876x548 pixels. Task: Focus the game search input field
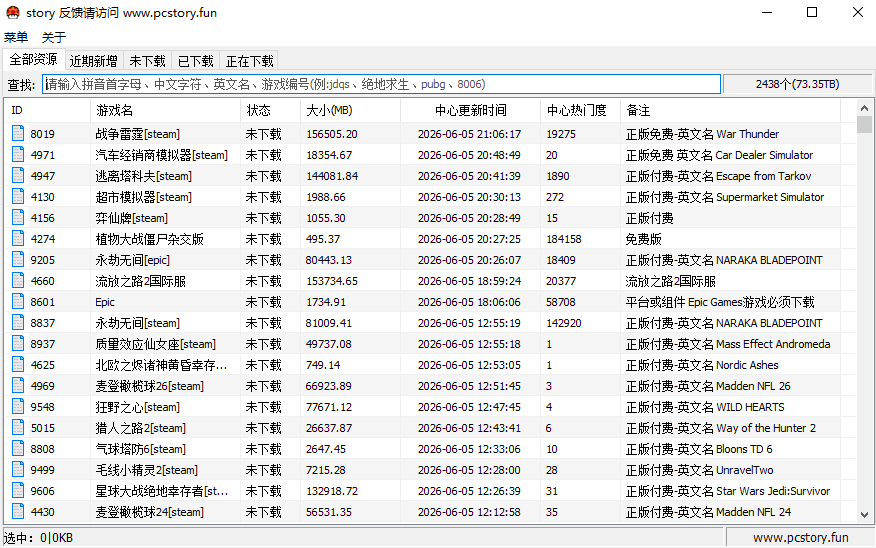coord(381,84)
